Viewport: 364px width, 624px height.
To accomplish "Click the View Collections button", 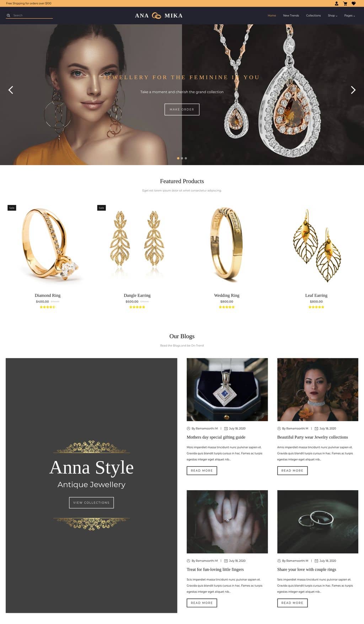I will coord(91,503).
